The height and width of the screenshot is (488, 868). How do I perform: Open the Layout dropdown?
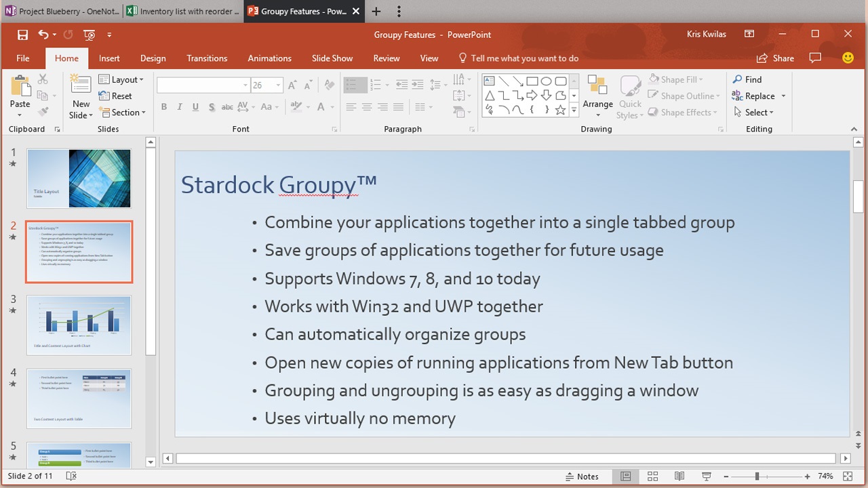(122, 79)
